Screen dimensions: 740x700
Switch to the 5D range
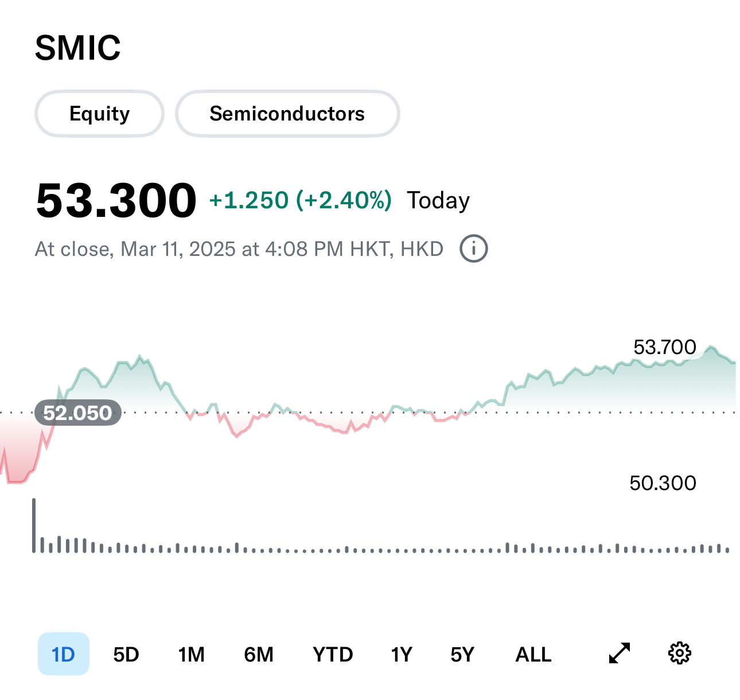click(x=126, y=654)
